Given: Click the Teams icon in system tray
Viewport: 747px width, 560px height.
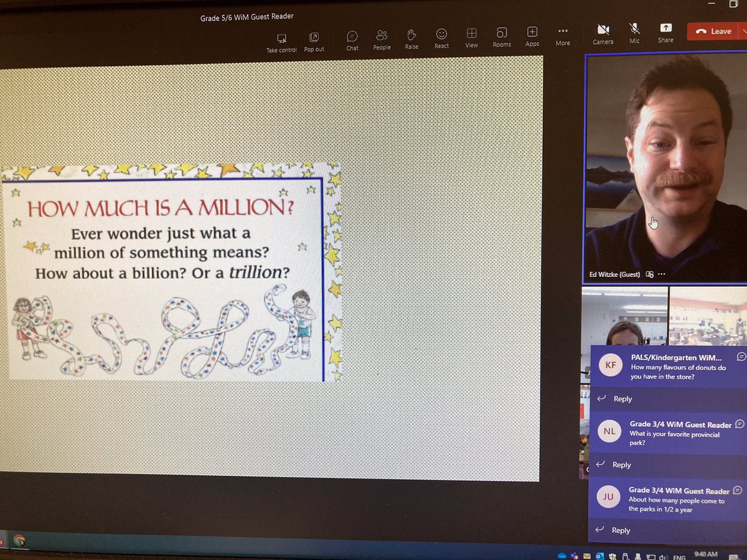Looking at the screenshot, I should [575, 556].
